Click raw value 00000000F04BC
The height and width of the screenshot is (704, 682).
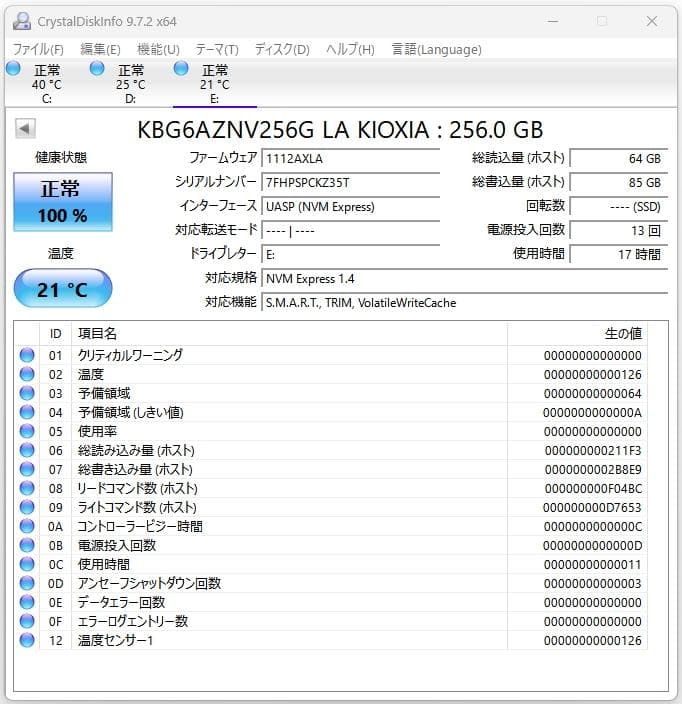[593, 488]
